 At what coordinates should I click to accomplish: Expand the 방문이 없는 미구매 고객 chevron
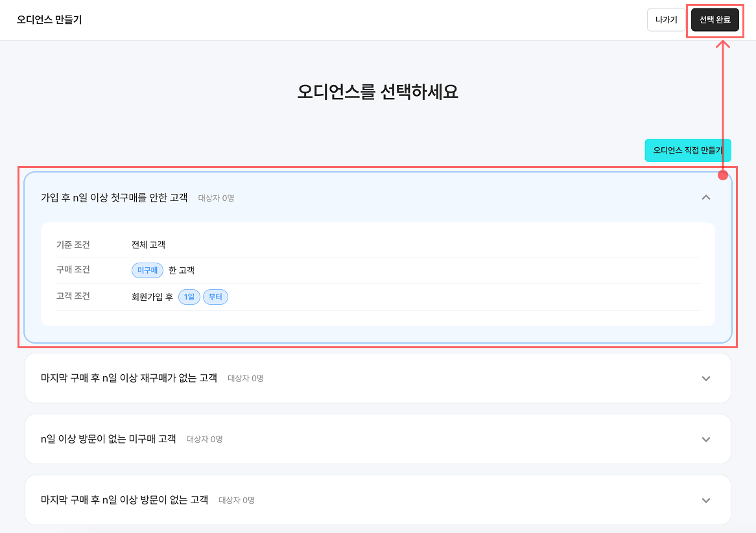click(706, 439)
